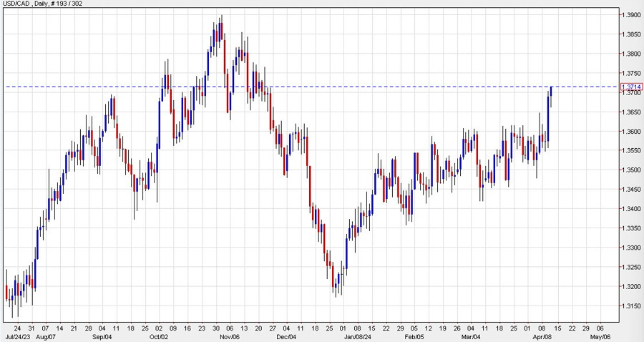This screenshot has width=644, height=342.
Task: Click the 1.3850 price axis label
Action: [x=632, y=34]
